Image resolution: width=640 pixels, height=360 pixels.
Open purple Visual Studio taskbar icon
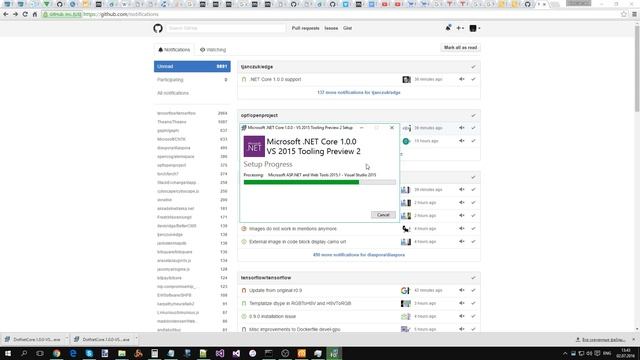pyautogui.click(x=220, y=353)
